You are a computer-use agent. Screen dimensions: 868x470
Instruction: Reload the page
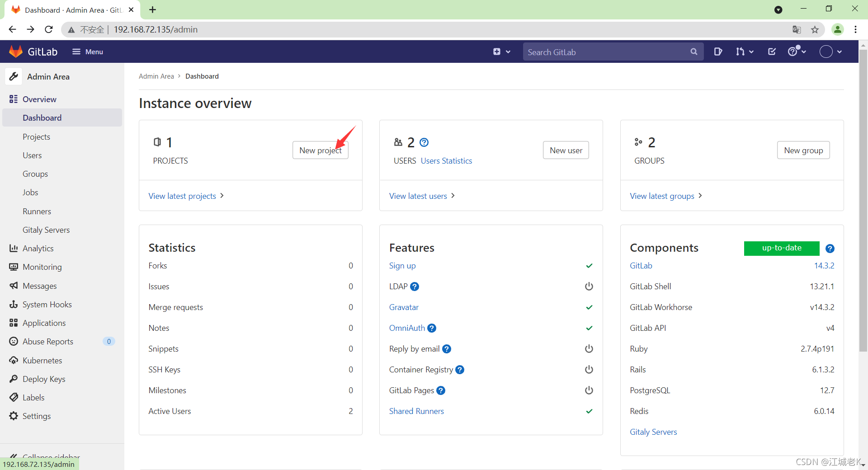tap(48, 29)
